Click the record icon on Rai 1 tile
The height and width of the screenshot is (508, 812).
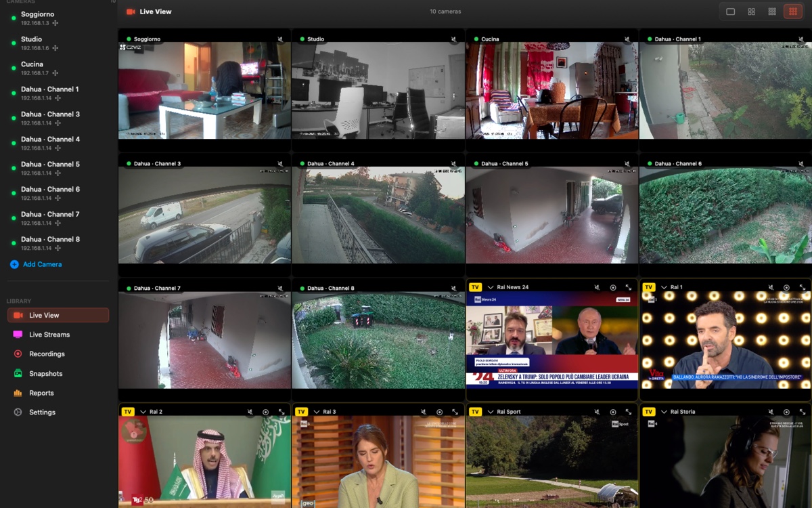[786, 287]
